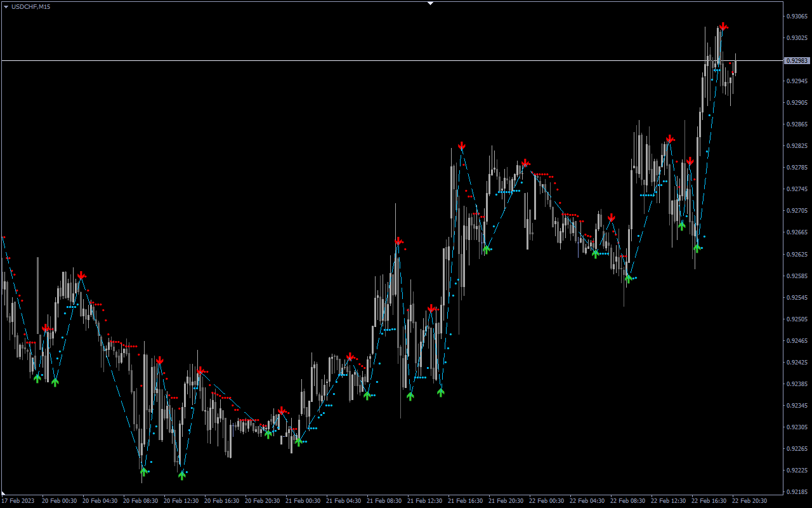Screen dimensions: 812x508
Task: Click price label 0.92825 on the price scale
Action: point(797,146)
